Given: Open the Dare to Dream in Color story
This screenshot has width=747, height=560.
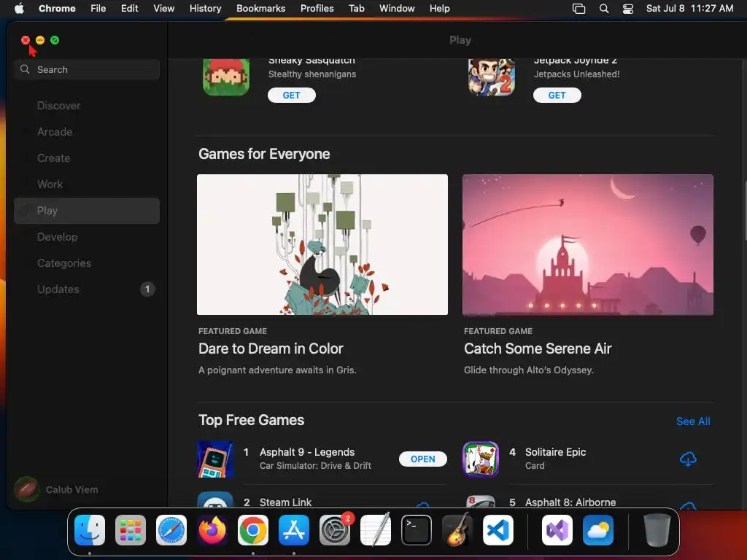Looking at the screenshot, I should pos(271,349).
